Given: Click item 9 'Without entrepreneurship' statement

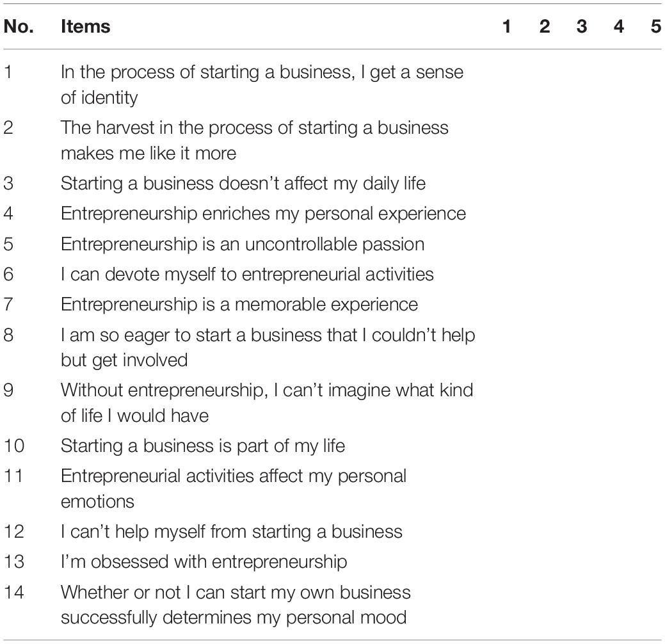Looking at the screenshot, I should (267, 403).
